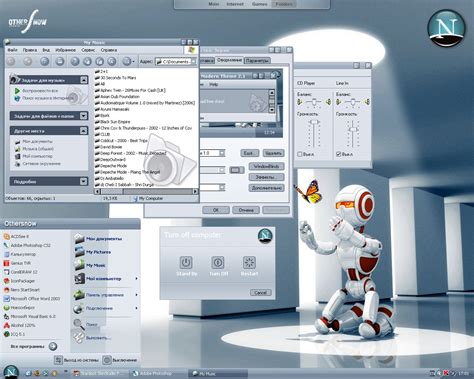Click the Back button in My Music toolbar
474x379 pixels.
[11, 61]
